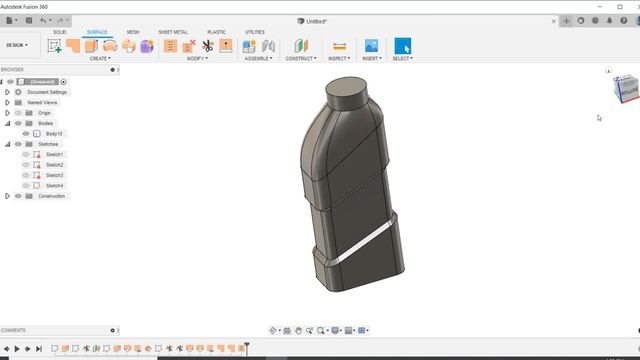Choose the Stitch tool in Modify
The image size is (640, 360).
[x=170, y=46]
